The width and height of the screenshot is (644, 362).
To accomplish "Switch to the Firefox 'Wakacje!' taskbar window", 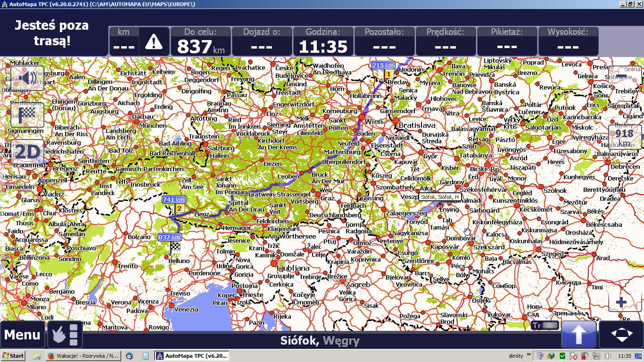I will click(83, 356).
